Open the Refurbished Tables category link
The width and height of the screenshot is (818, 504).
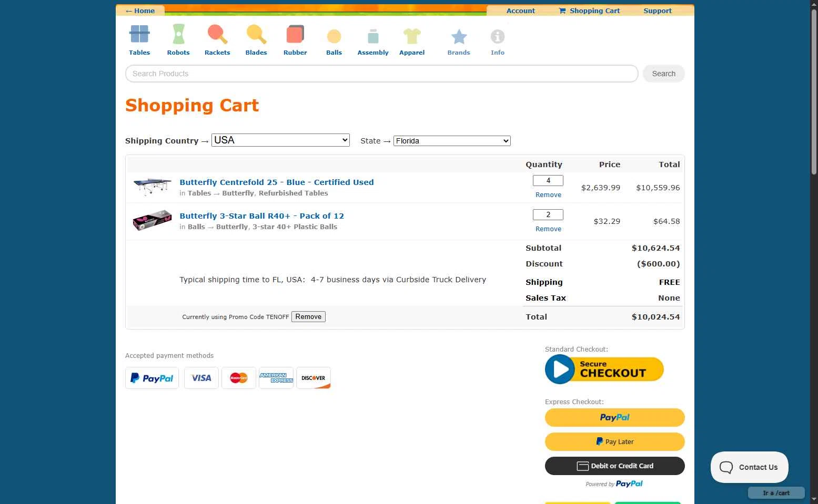click(293, 193)
